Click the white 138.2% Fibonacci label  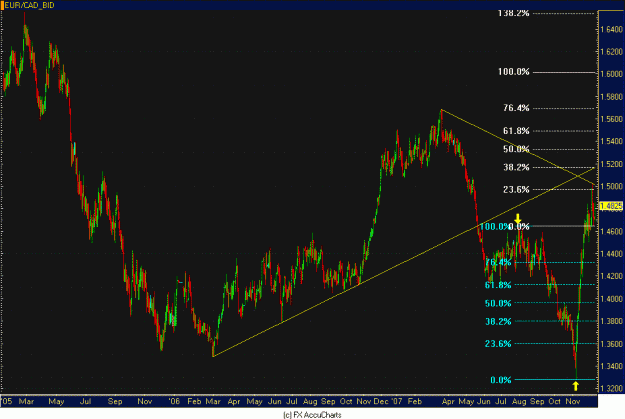click(513, 13)
